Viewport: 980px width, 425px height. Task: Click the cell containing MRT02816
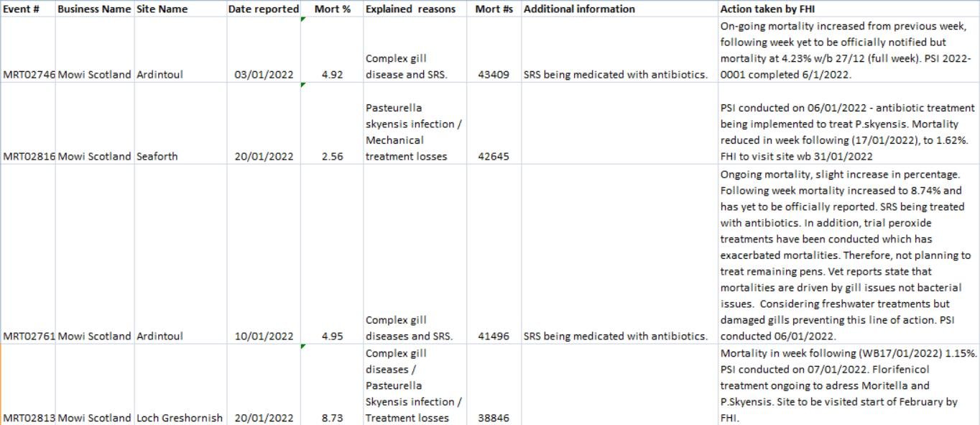27,155
